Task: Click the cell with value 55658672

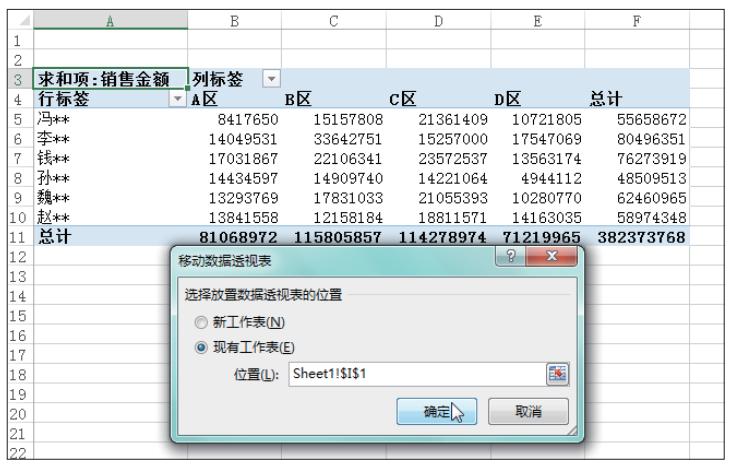Action: (x=637, y=119)
